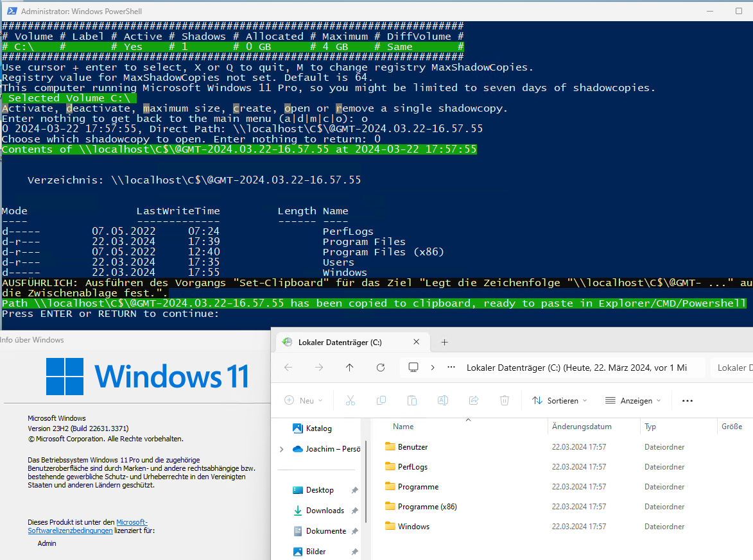Maximize the PowerShell window
The width and height of the screenshot is (753, 560).
[x=739, y=11]
